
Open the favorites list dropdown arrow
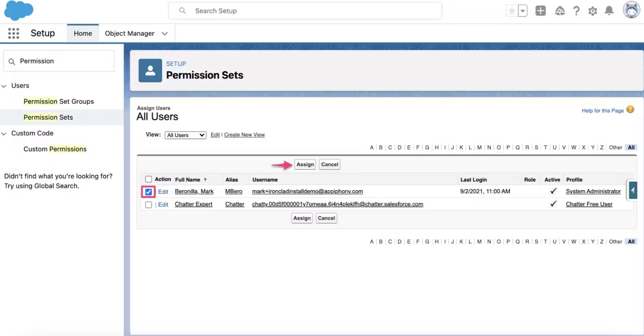point(523,11)
